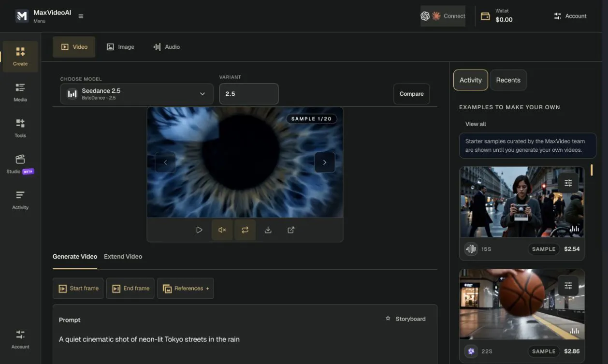The image size is (608, 364).
Task: Open settings icon on the basketball sample
Action: click(x=568, y=285)
